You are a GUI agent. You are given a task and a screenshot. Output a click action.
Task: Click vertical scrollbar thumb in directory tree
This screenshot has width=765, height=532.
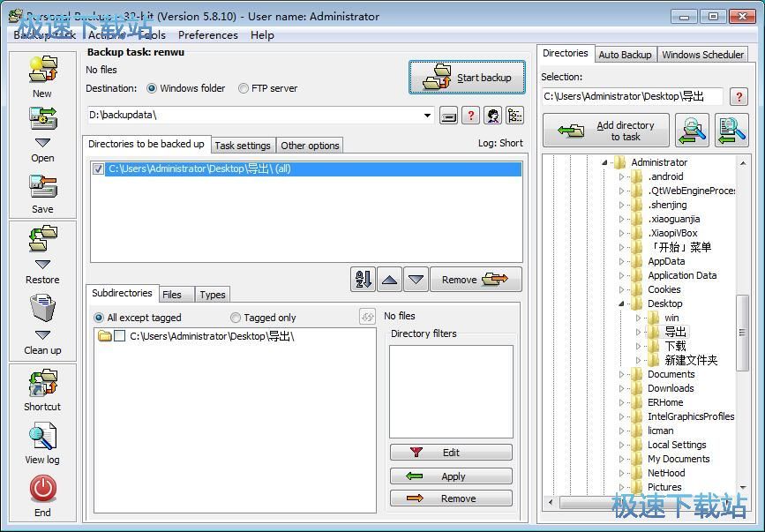[x=742, y=333]
